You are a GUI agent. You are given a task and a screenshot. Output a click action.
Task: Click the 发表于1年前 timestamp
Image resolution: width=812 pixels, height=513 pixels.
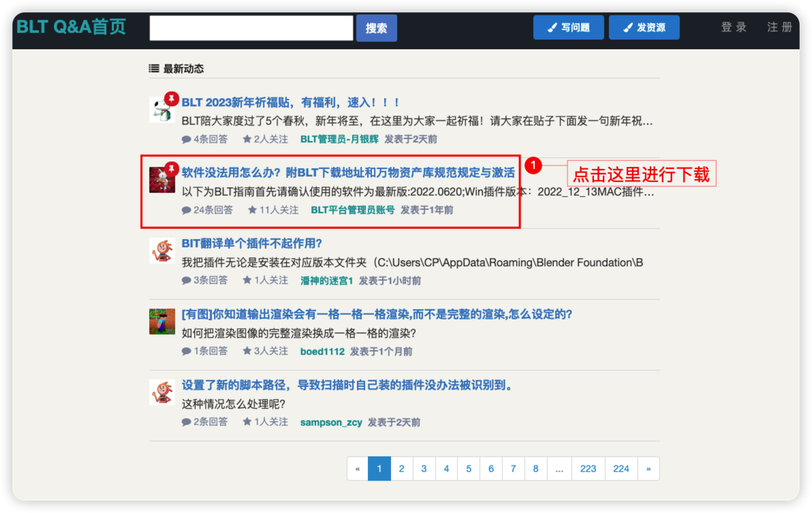coord(426,210)
